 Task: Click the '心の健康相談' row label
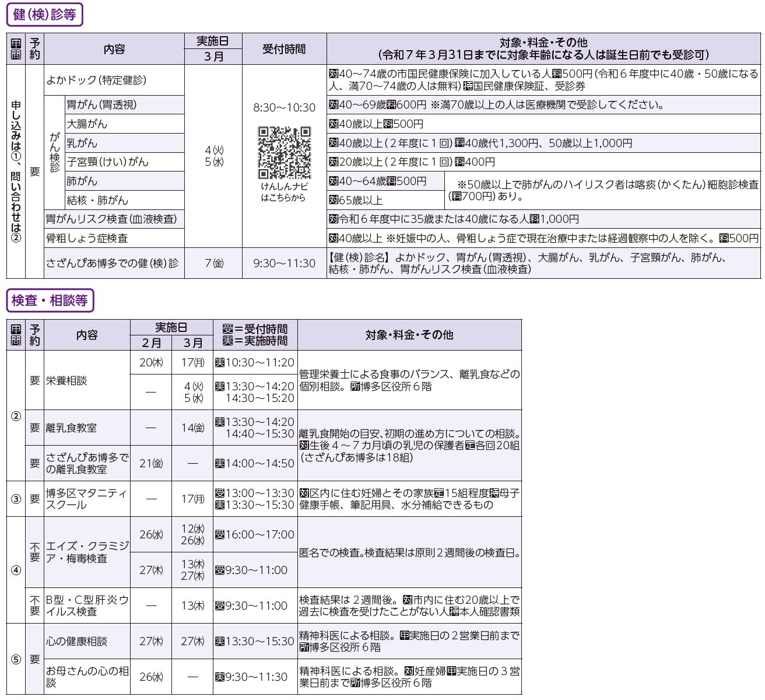pyautogui.click(x=77, y=641)
